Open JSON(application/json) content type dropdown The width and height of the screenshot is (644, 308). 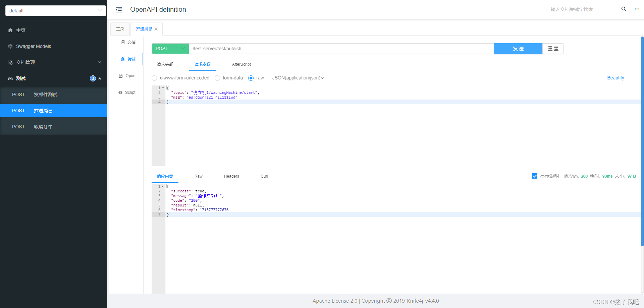[298, 78]
